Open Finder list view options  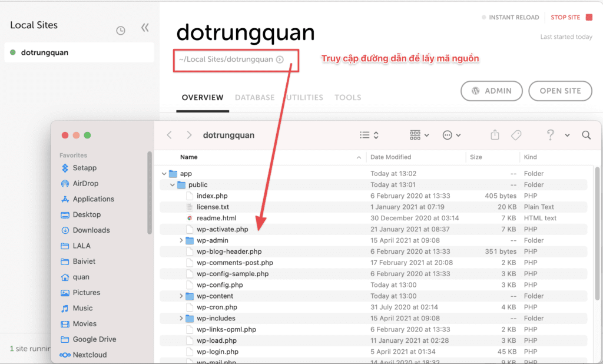[369, 135]
